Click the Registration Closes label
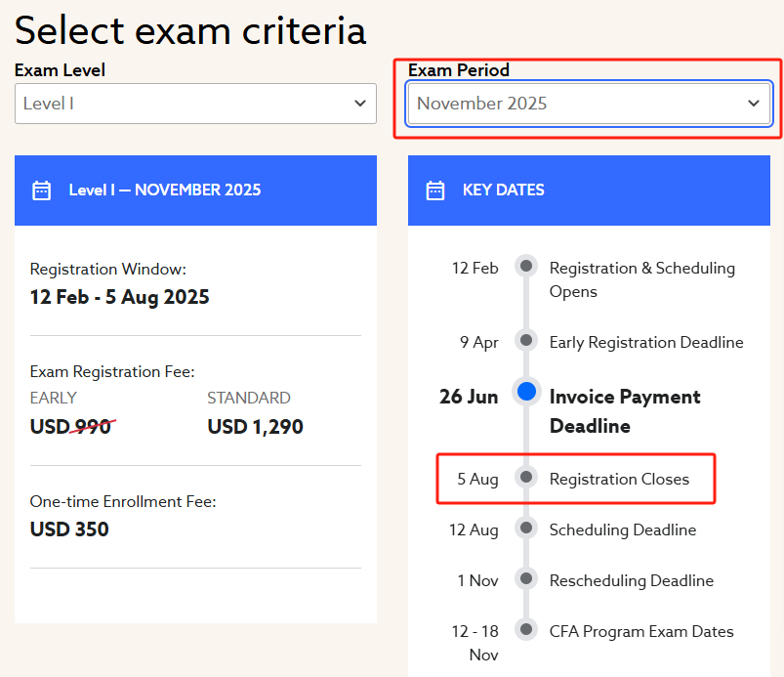 (619, 480)
